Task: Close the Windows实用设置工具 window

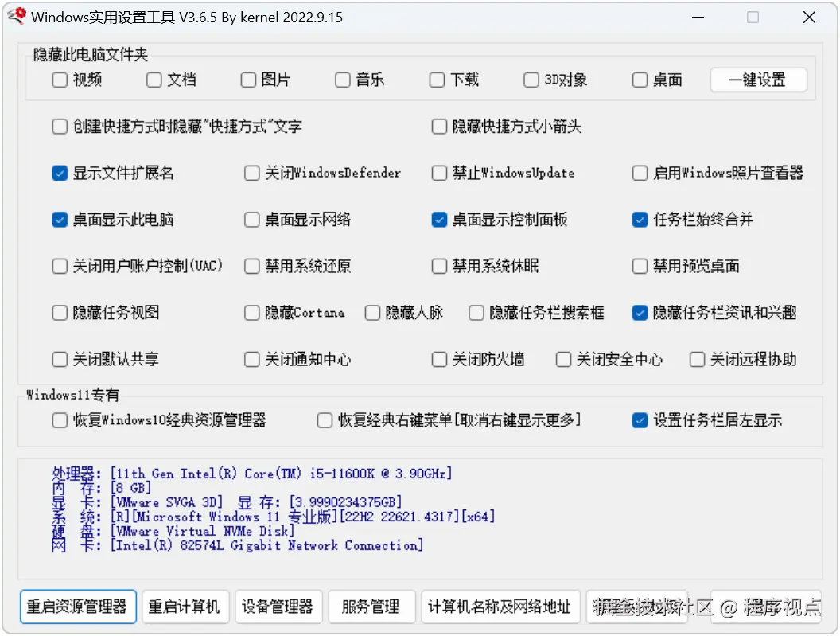Action: coord(809,18)
